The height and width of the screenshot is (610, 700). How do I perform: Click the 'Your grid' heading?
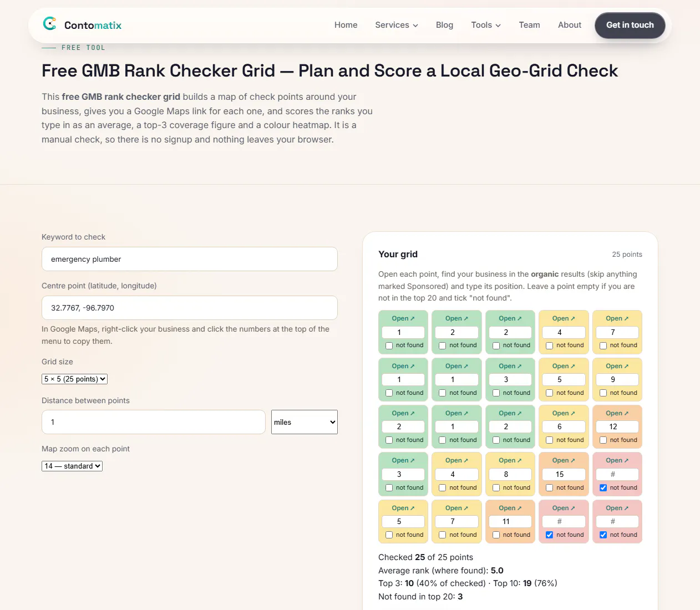(398, 254)
